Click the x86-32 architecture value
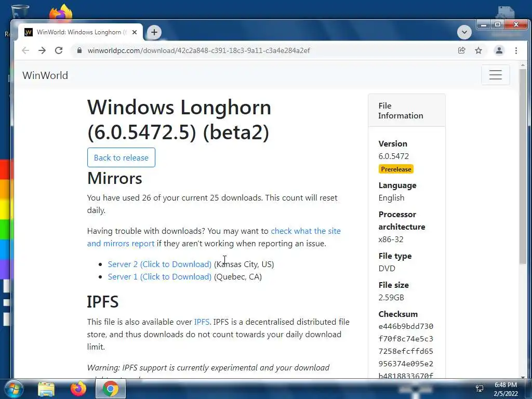This screenshot has height=399, width=532. (391, 240)
